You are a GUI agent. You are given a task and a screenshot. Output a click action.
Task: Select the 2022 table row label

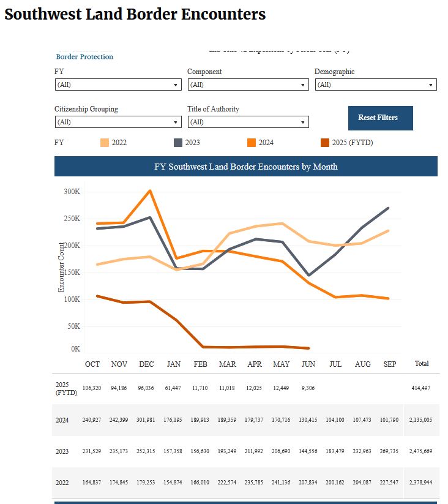(x=62, y=483)
